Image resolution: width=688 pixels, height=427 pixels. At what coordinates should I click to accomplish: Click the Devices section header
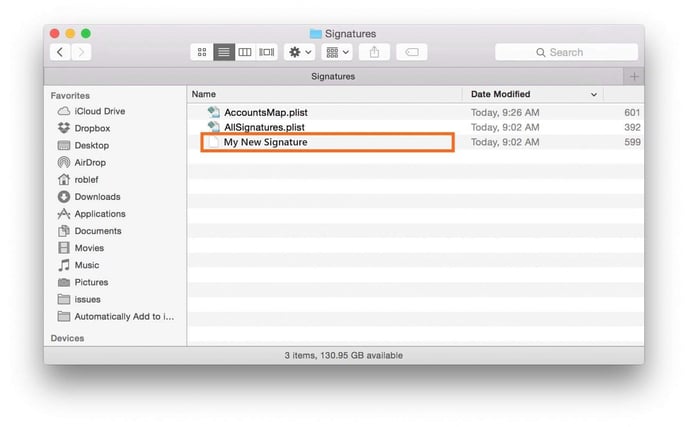pos(67,338)
